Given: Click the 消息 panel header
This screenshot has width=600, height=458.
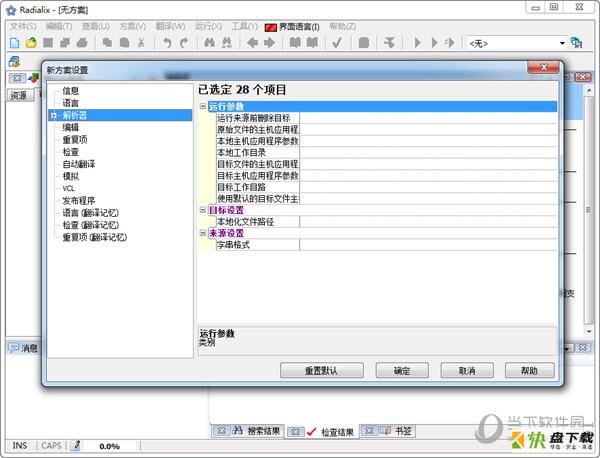Looking at the screenshot, I should [24, 348].
